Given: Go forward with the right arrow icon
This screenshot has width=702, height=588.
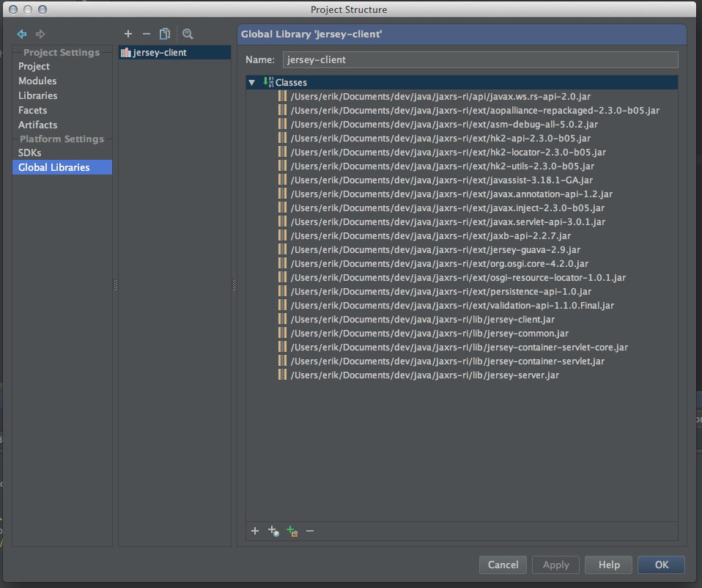Looking at the screenshot, I should (40, 34).
